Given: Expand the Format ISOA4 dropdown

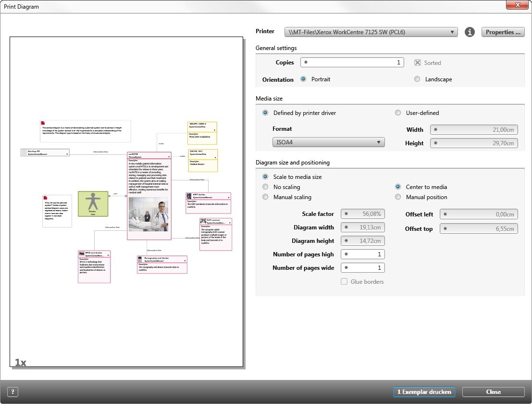Looking at the screenshot, I should pos(329,142).
